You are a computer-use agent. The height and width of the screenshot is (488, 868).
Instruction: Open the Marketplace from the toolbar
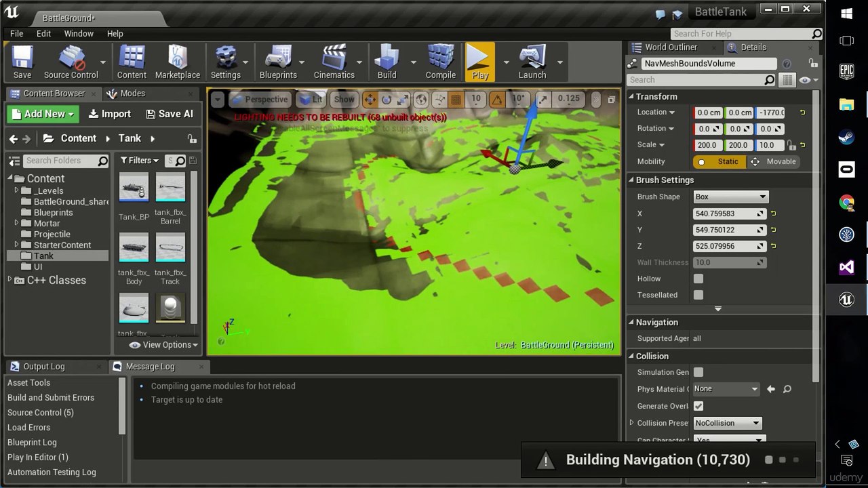(178, 62)
